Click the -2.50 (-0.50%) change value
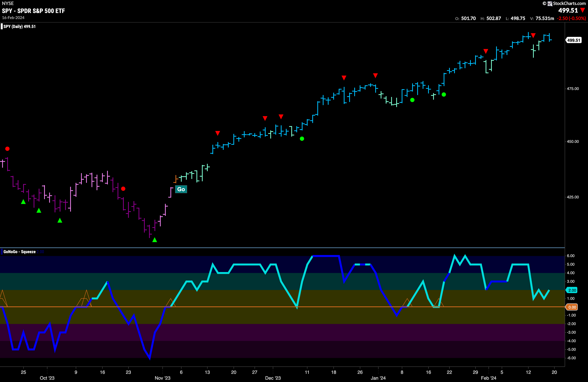 (x=571, y=18)
